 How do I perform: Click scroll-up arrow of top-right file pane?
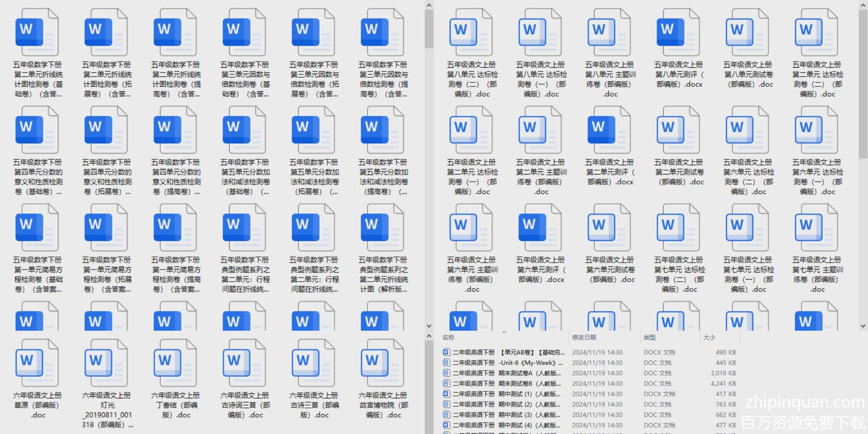[x=863, y=5]
